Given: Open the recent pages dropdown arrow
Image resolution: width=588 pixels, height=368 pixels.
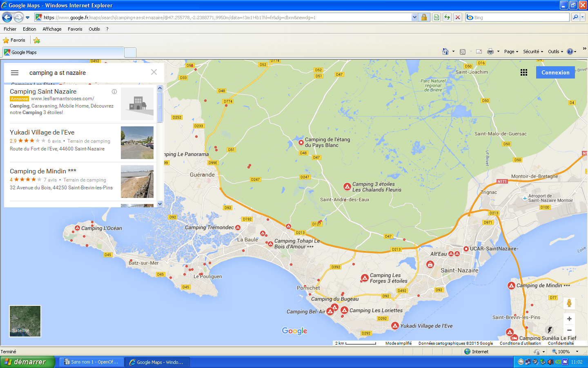Looking at the screenshot, I should coord(28,18).
